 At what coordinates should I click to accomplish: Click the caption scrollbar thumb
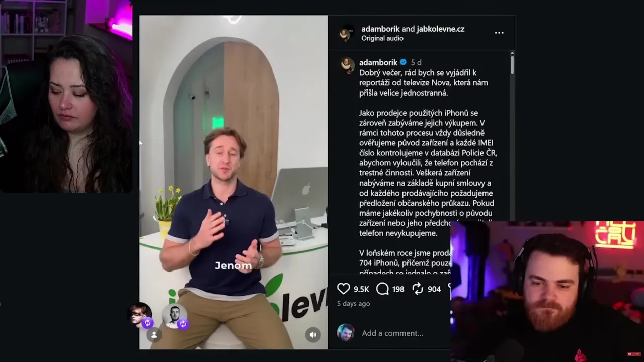pos(512,64)
